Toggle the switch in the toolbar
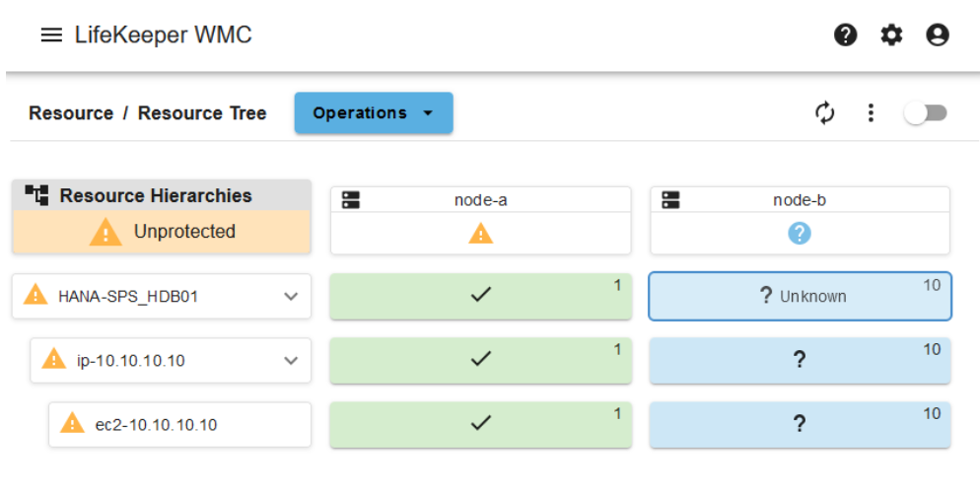 926,113
